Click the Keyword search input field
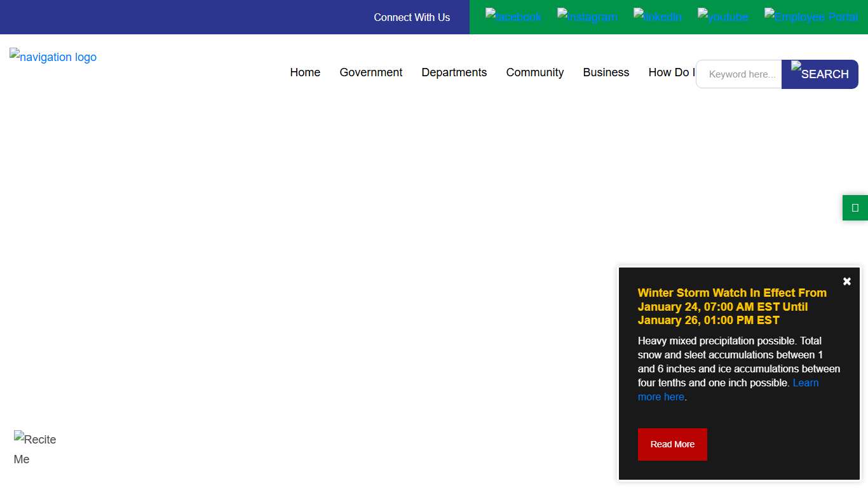This screenshot has width=868, height=488. tap(740, 74)
